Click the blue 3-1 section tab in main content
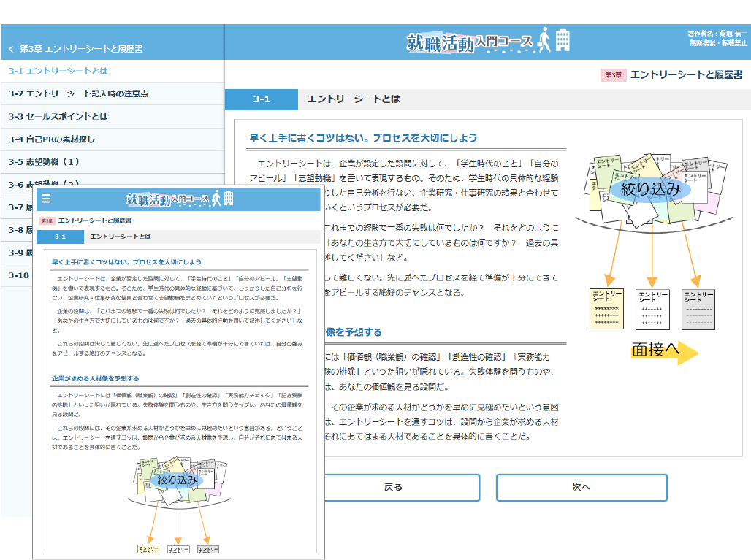751x560 pixels. (x=261, y=99)
